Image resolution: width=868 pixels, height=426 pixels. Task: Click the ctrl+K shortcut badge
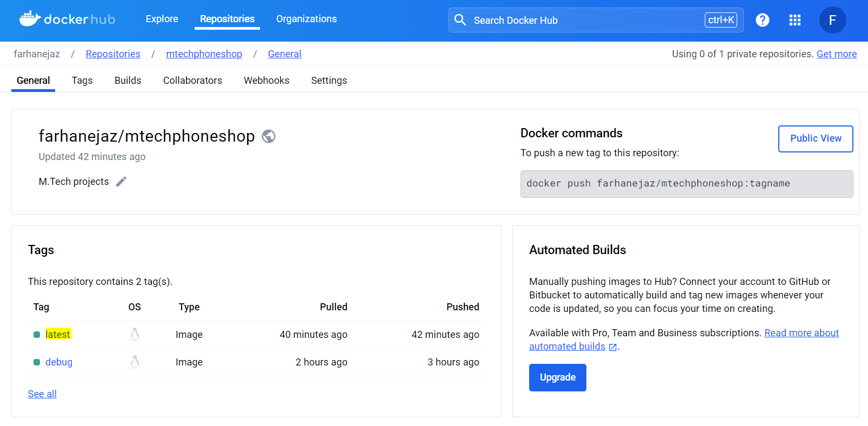(x=721, y=20)
